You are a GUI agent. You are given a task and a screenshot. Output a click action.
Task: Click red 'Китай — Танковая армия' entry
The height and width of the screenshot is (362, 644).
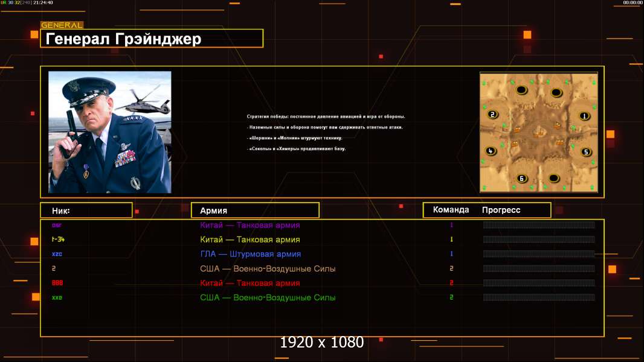(250, 283)
